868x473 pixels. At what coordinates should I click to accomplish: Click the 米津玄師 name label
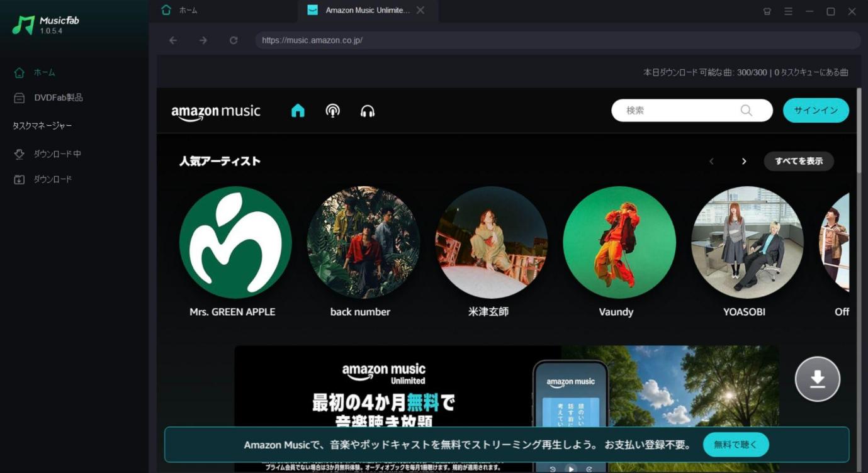point(488,312)
